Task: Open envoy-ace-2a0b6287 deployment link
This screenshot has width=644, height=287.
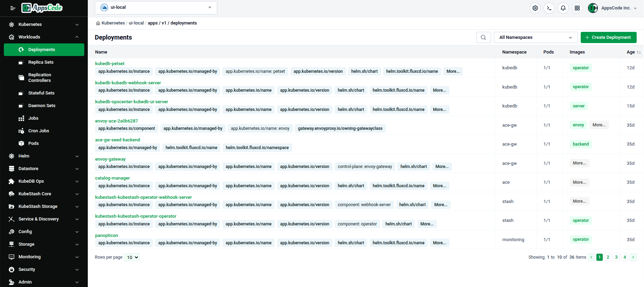Action: pos(116,121)
